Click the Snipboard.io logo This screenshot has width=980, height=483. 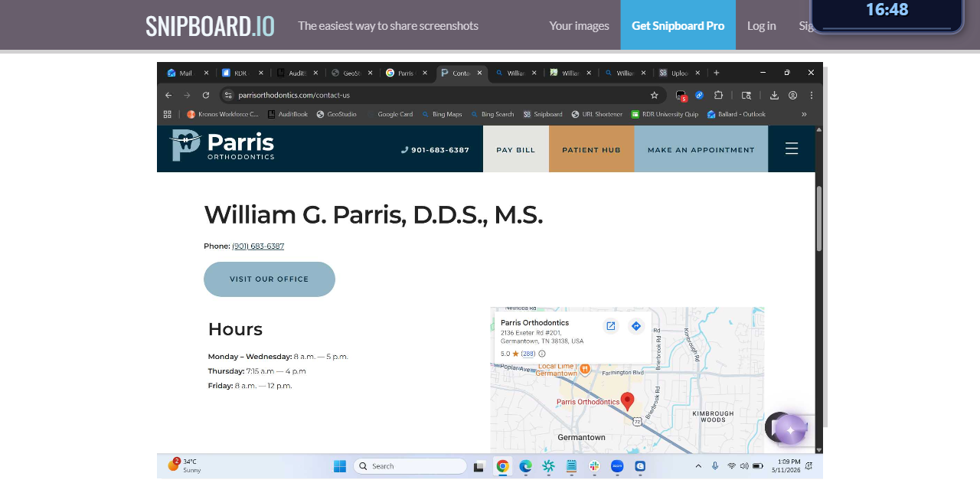210,25
